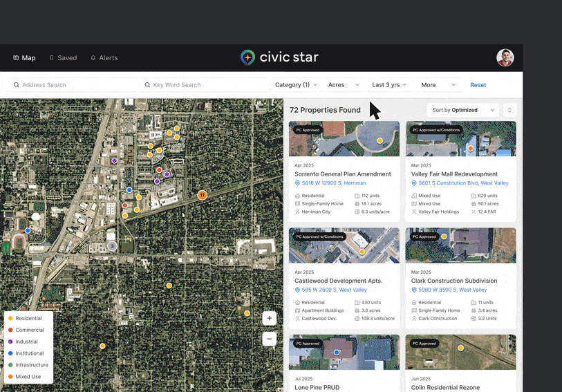Click PC Approved w/Conditions badge on Castlewood card
Image resolution: width=562 pixels, height=392 pixels.
click(319, 237)
